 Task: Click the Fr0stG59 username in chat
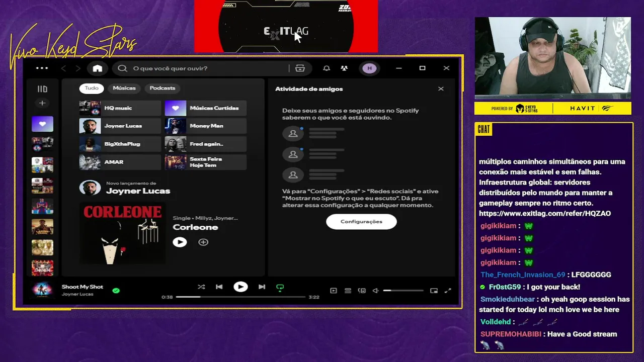coord(505,287)
